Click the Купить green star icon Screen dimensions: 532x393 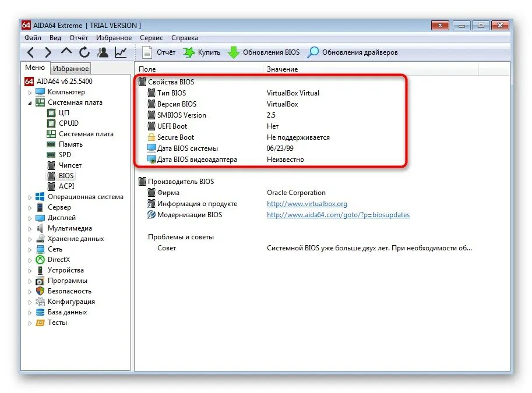189,52
